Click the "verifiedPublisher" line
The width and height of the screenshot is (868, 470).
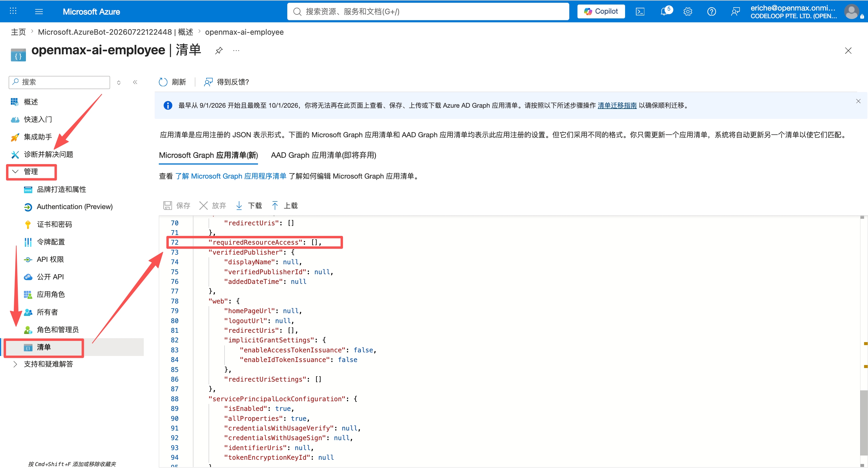[x=251, y=252]
